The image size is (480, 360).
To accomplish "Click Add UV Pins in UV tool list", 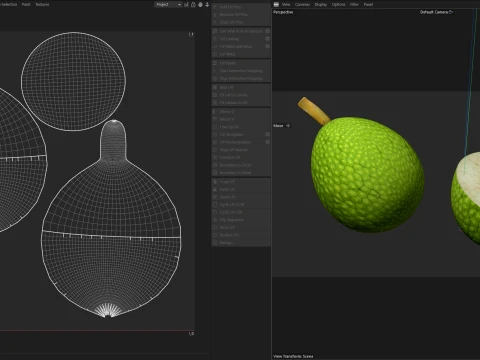I will click(241, 7).
